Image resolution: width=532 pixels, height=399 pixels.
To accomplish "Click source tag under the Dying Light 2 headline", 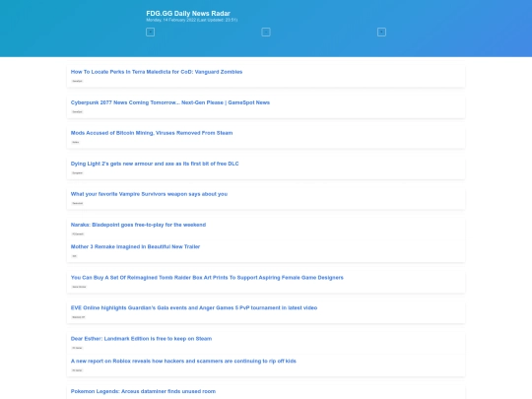I will 78,172.
